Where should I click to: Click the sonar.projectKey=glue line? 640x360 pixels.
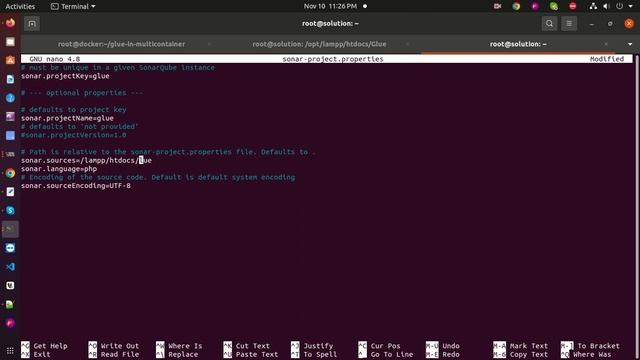pyautogui.click(x=65, y=76)
